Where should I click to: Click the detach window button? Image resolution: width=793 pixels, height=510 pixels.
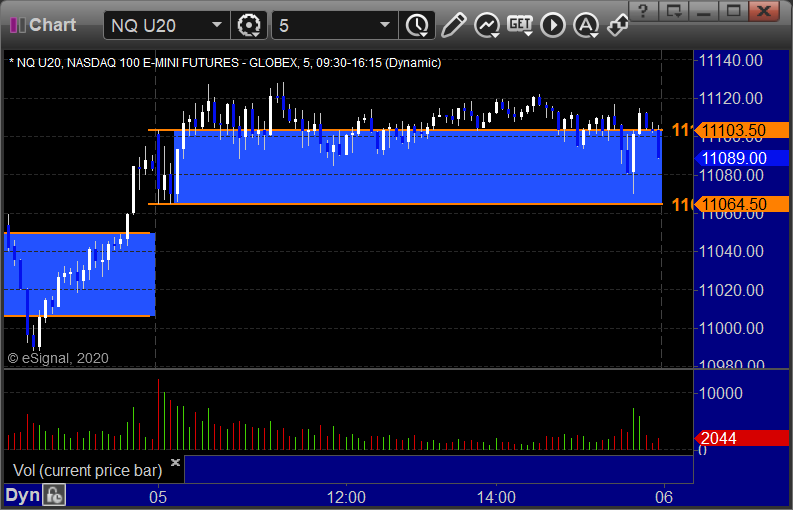[674, 11]
